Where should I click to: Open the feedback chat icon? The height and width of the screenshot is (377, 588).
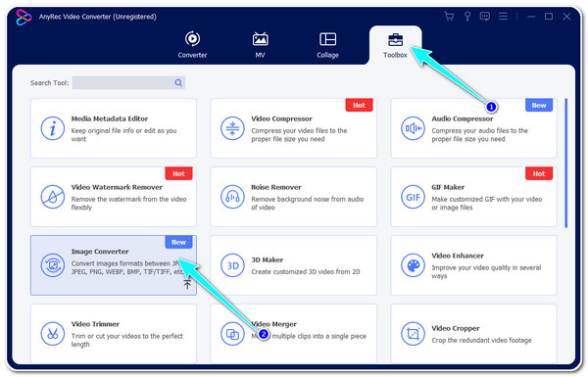click(485, 16)
